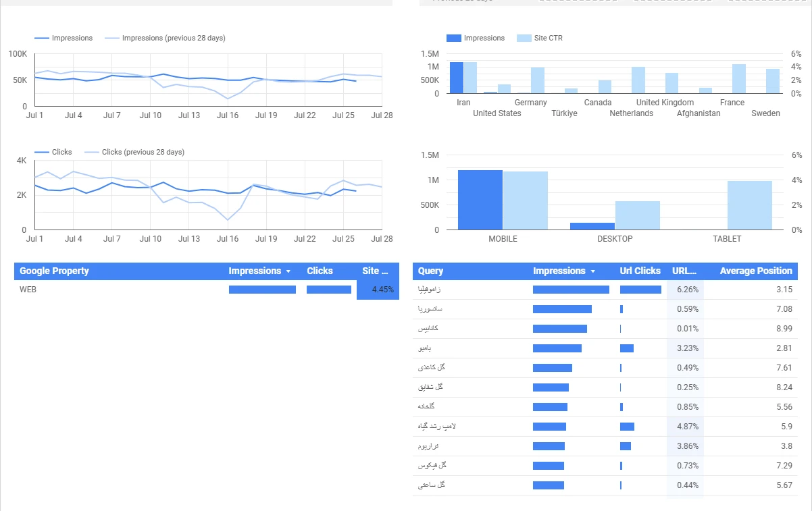Click the 0.01% URL CTR cell

(x=685, y=329)
